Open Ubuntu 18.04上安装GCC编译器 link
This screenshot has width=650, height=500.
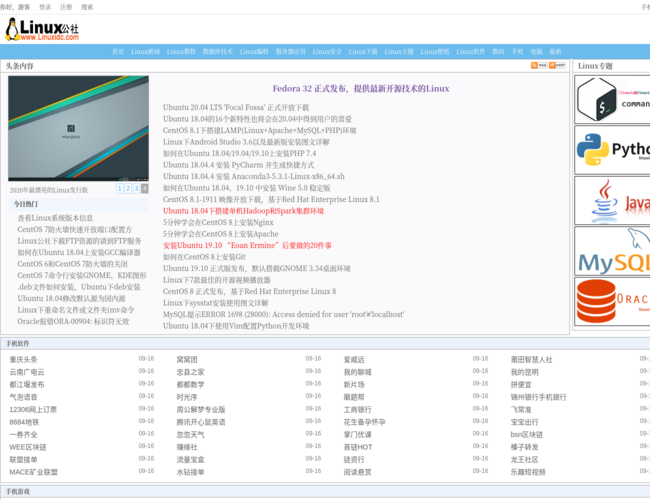[79, 252]
